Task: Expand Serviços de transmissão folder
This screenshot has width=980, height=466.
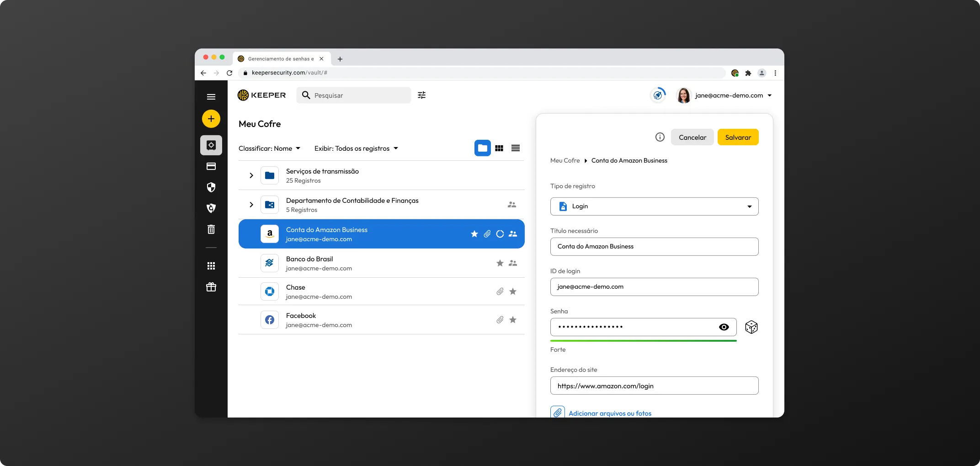Action: click(x=251, y=175)
